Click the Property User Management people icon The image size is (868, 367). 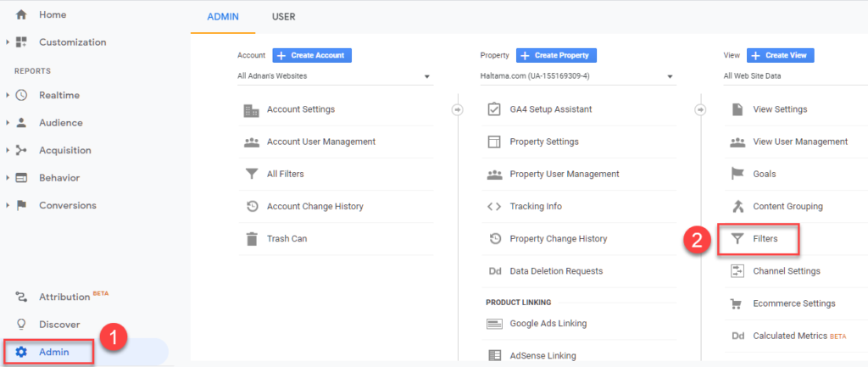pyautogui.click(x=494, y=174)
